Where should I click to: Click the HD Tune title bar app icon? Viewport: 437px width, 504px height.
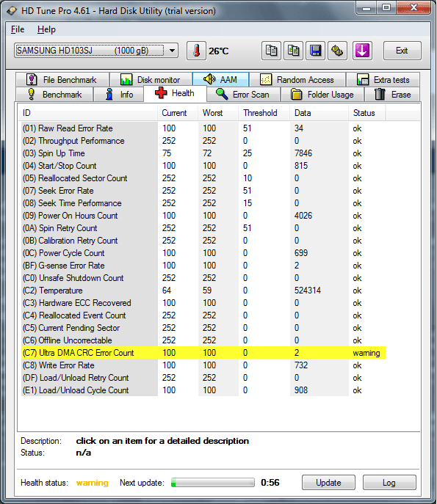12,10
